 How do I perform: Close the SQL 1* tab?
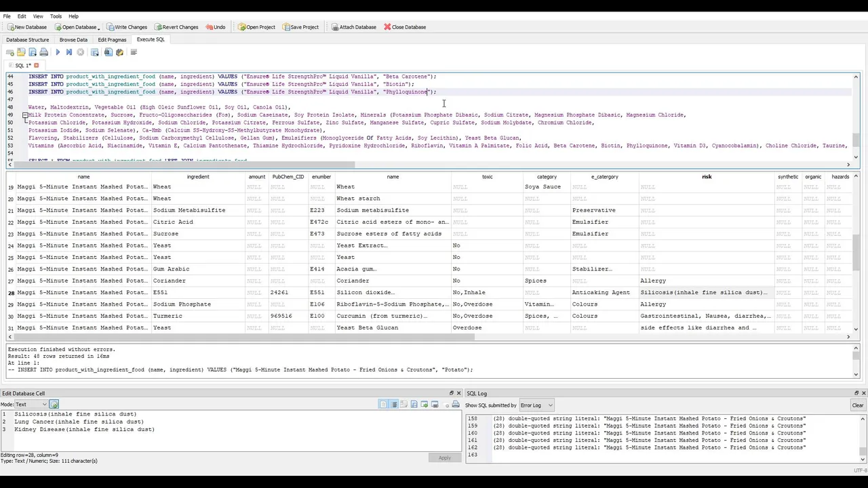click(x=37, y=65)
